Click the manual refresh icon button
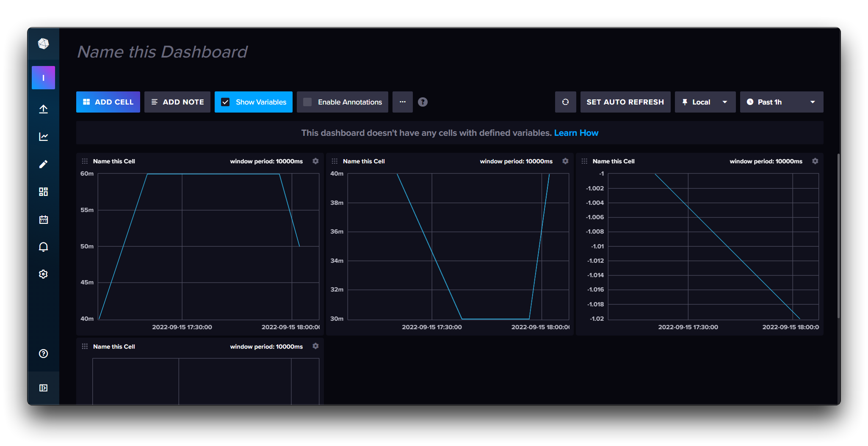The width and height of the screenshot is (868, 446). point(565,102)
